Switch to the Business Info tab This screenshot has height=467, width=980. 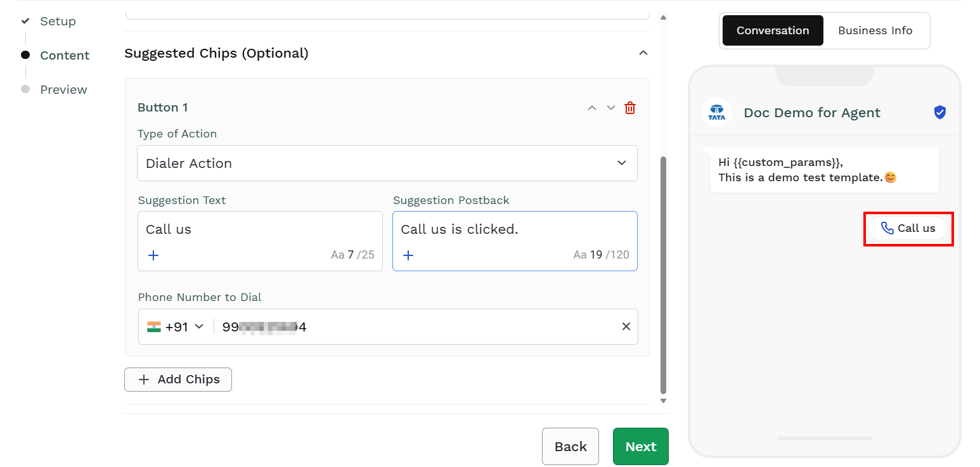tap(875, 30)
